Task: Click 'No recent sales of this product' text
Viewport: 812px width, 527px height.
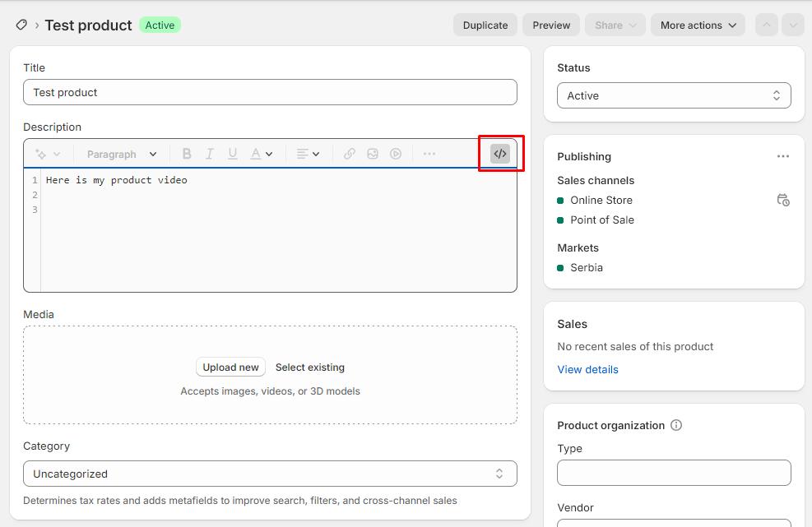Action: click(635, 346)
